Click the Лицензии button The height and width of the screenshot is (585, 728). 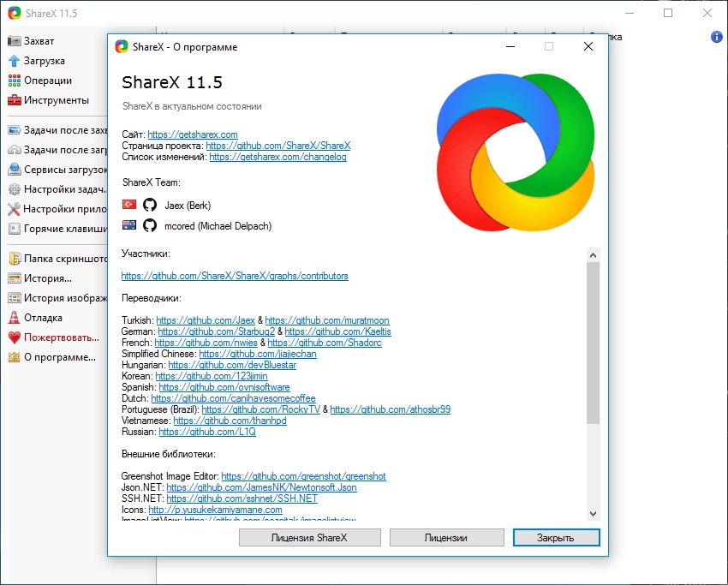tap(446, 538)
